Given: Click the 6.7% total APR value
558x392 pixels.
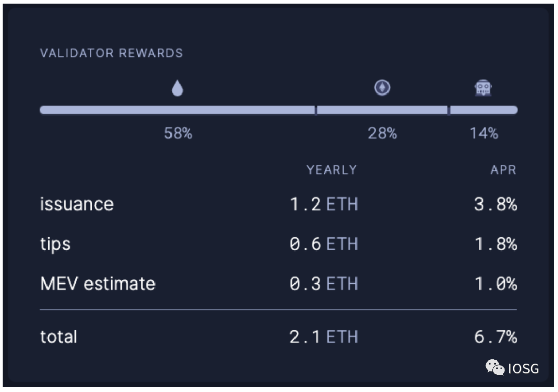Looking at the screenshot, I should 495,337.
